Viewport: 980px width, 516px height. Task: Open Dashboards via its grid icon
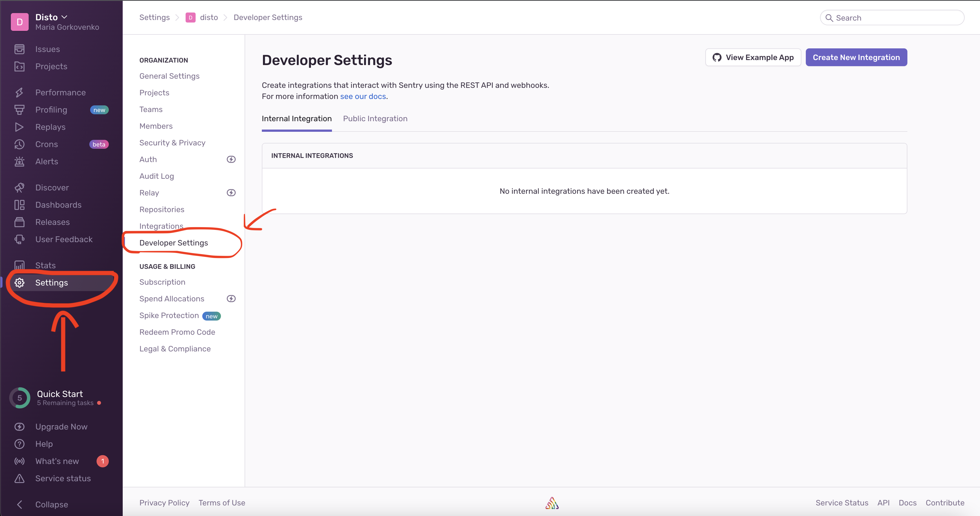pos(19,205)
